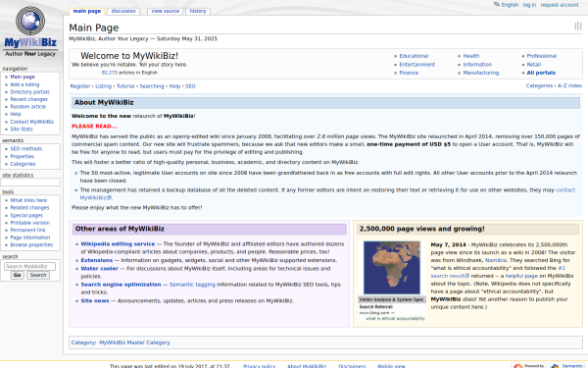Open the Professional portal link
Viewport: 588px width, 368px height.
[542, 56]
